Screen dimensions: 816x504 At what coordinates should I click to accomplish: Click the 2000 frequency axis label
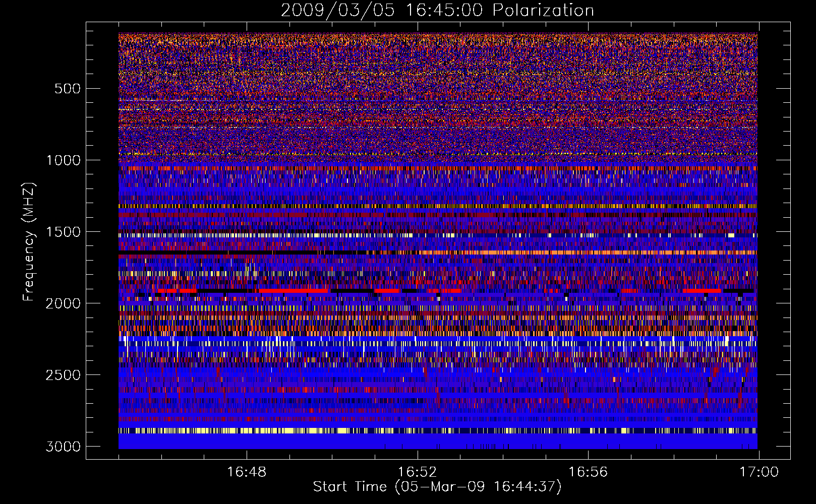63,303
